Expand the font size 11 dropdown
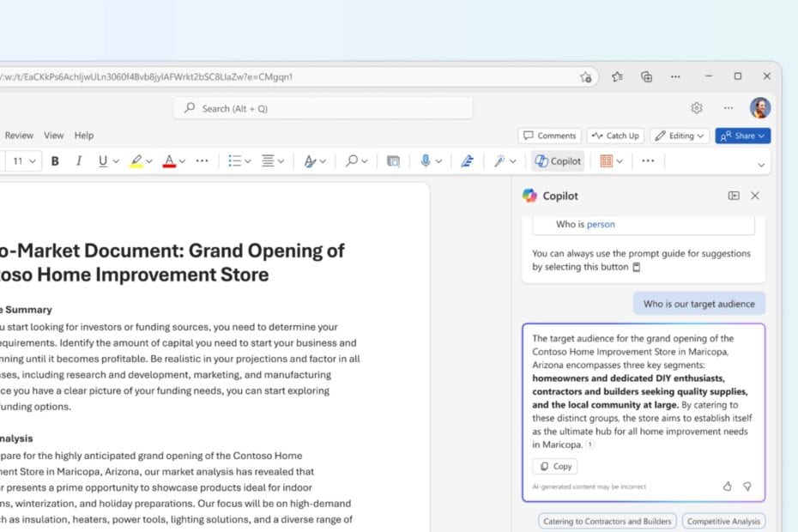The height and width of the screenshot is (532, 798). [x=22, y=161]
